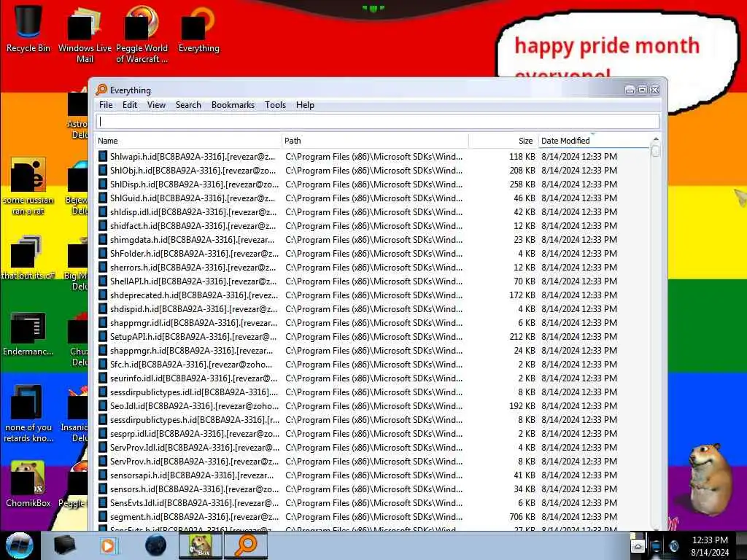Select sherrors.h.id[BC8BA92A-3316] file
Image resolution: width=747 pixels, height=560 pixels.
coord(193,267)
